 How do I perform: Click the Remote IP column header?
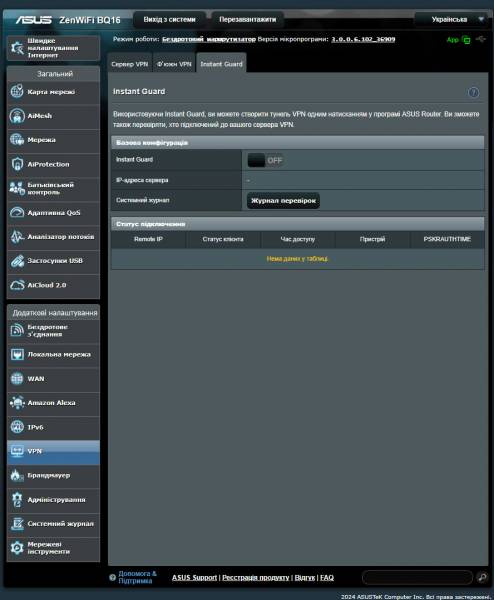[x=148, y=239]
